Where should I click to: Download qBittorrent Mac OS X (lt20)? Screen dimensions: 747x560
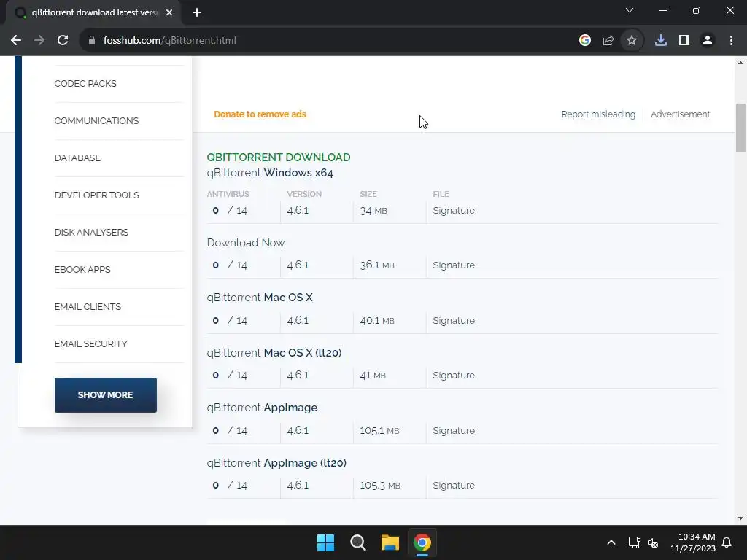coord(274,353)
